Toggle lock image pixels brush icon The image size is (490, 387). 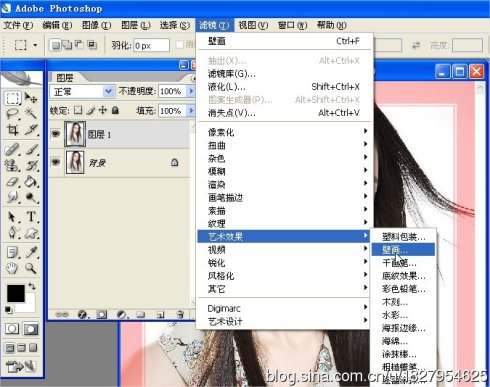click(90, 110)
